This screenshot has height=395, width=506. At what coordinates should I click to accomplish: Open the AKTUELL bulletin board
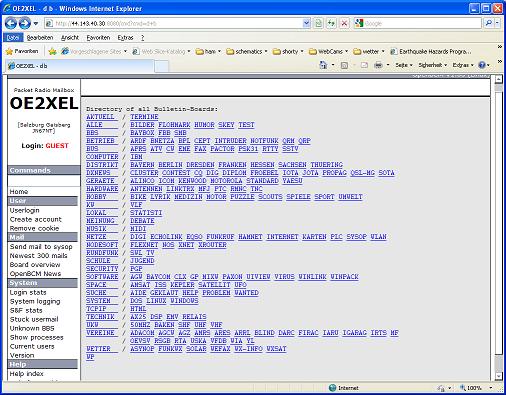click(102, 117)
